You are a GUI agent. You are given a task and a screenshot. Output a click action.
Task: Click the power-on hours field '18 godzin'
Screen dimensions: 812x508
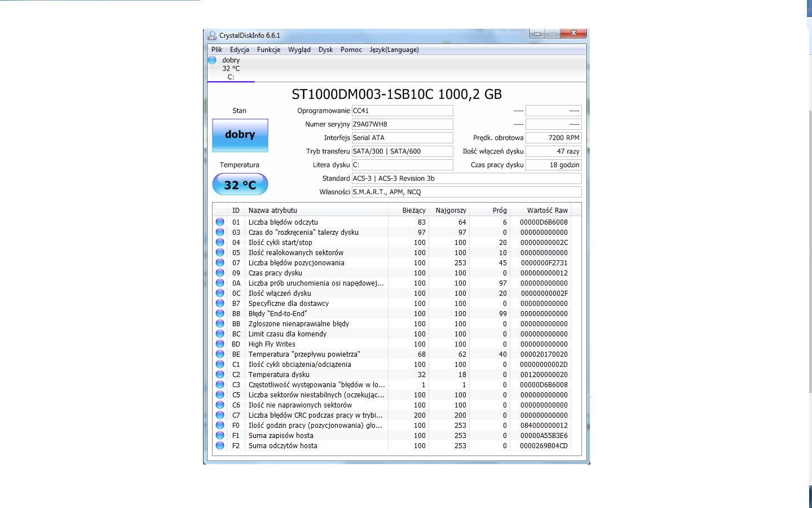click(x=554, y=165)
